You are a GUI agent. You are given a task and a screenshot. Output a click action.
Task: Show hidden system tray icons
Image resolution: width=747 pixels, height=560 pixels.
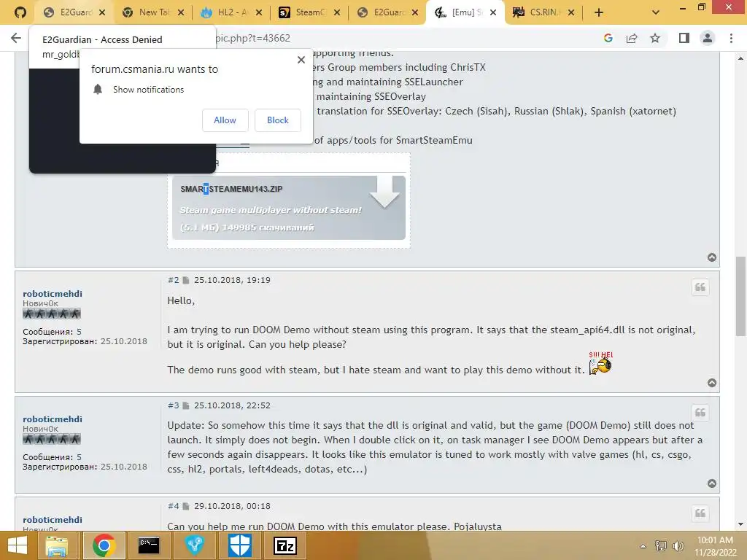point(643,546)
